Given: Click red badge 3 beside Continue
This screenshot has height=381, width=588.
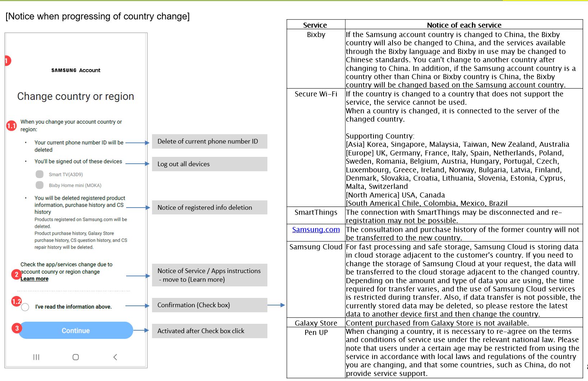Looking at the screenshot, I should click(17, 328).
